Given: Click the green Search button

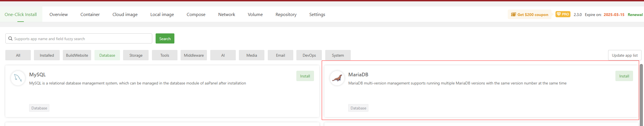Looking at the screenshot, I should pos(165,38).
